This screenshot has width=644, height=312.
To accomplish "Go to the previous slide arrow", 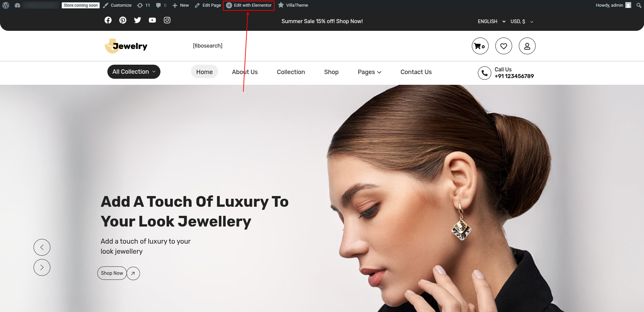I will [x=42, y=247].
